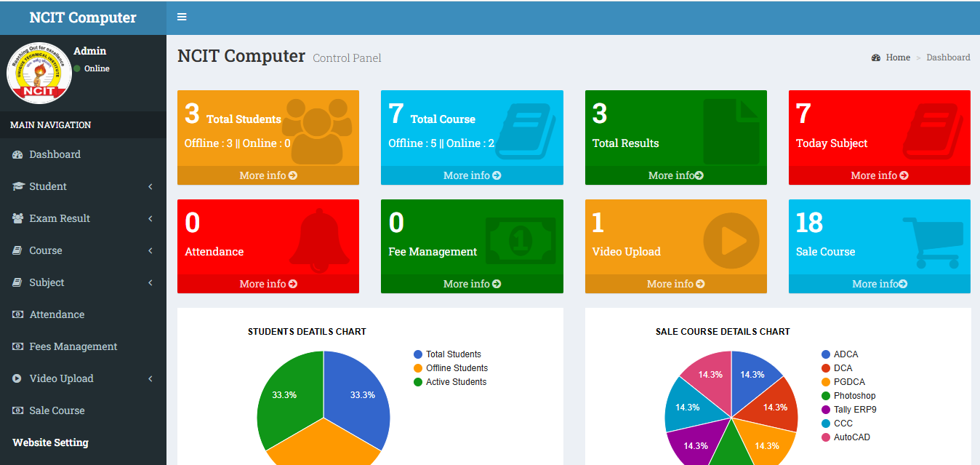Click the Attendance bell icon

(x=318, y=240)
